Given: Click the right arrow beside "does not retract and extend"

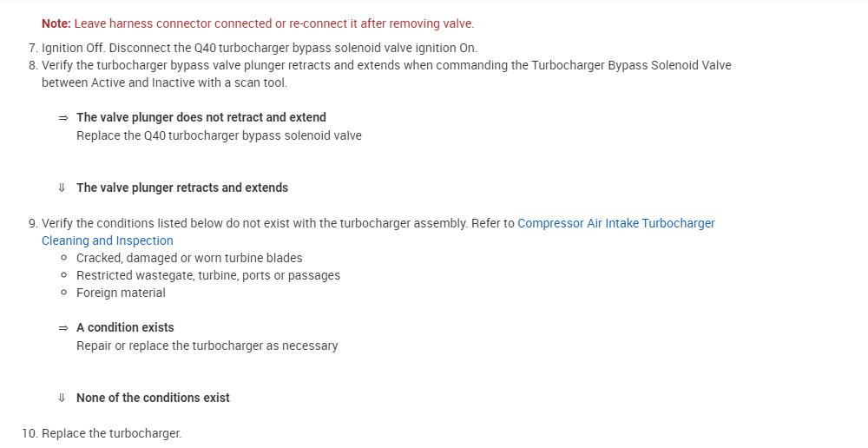Looking at the screenshot, I should click(x=62, y=117).
